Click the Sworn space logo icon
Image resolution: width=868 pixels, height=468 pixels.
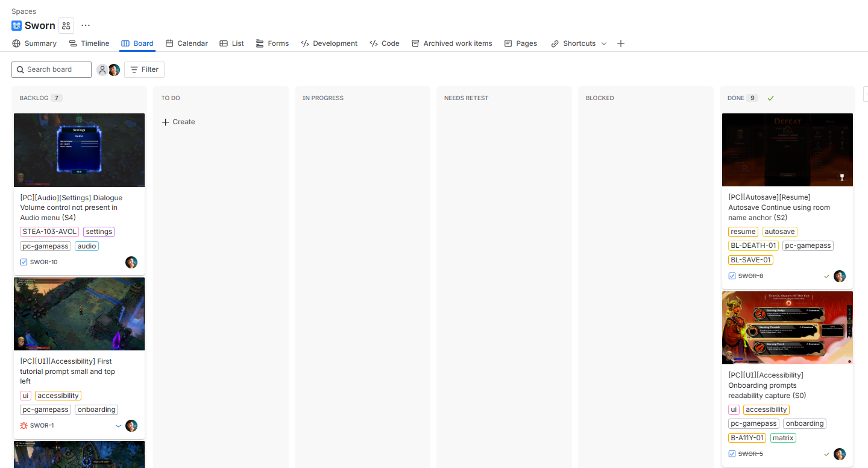pyautogui.click(x=16, y=25)
